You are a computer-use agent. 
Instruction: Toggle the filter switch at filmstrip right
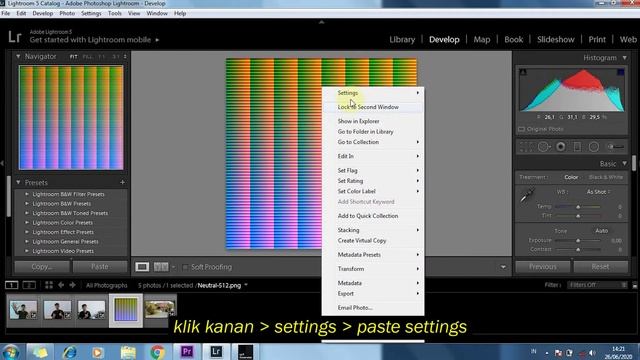[x=635, y=285]
